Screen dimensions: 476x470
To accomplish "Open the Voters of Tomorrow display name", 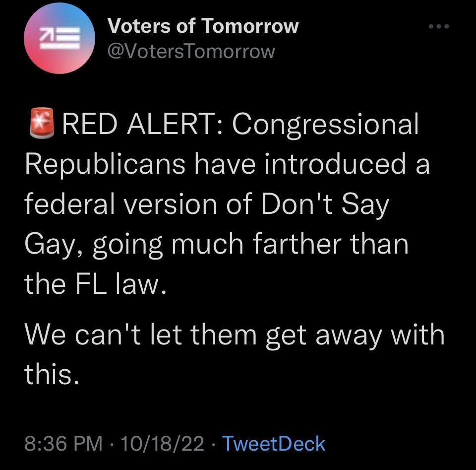I will tap(203, 26).
